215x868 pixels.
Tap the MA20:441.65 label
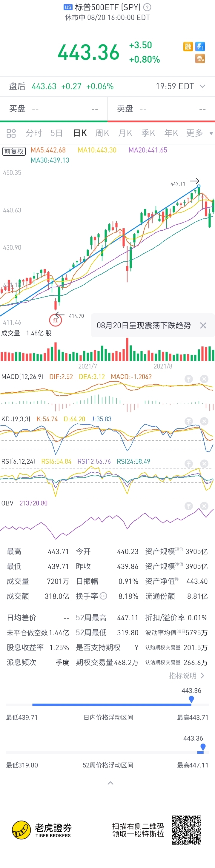point(148,150)
